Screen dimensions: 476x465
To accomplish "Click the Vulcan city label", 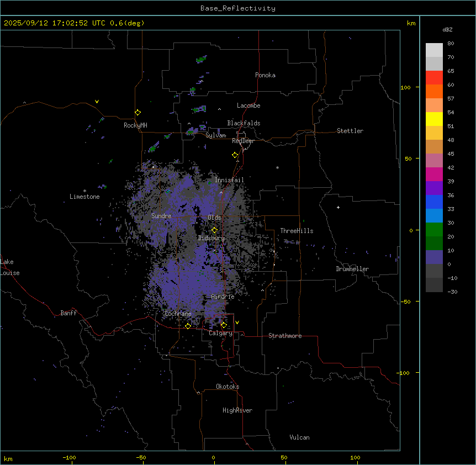I will point(300,437).
